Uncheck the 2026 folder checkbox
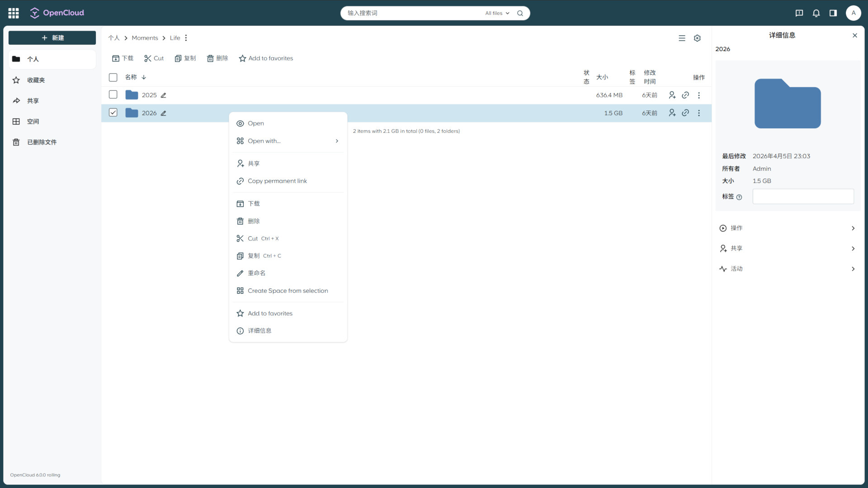Image resolution: width=868 pixels, height=488 pixels. point(113,113)
